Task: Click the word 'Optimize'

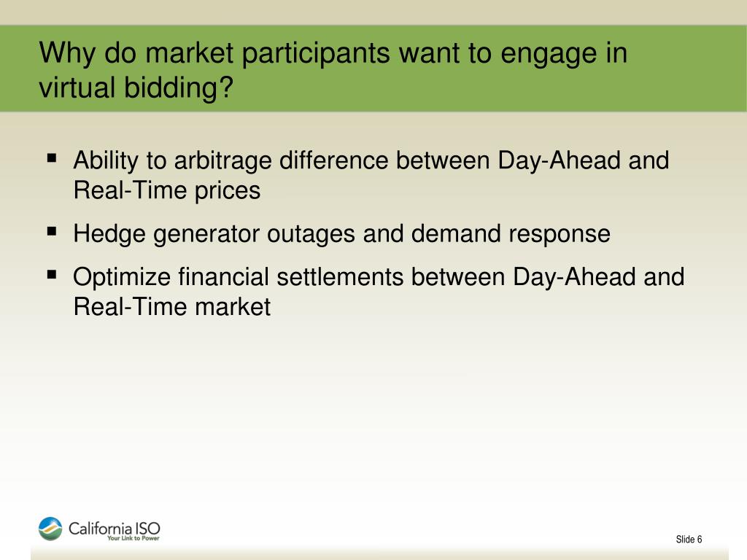Action: point(122,277)
